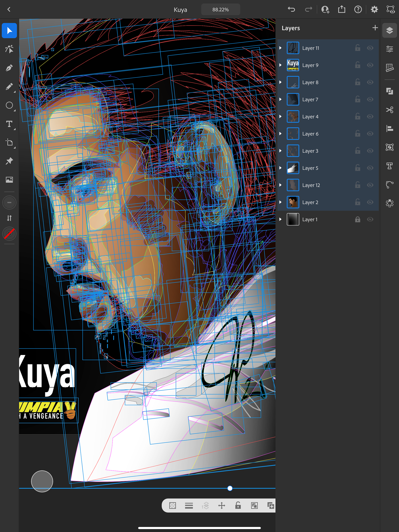Tap the touch shortcut circle
The image size is (399, 532).
[x=42, y=481]
